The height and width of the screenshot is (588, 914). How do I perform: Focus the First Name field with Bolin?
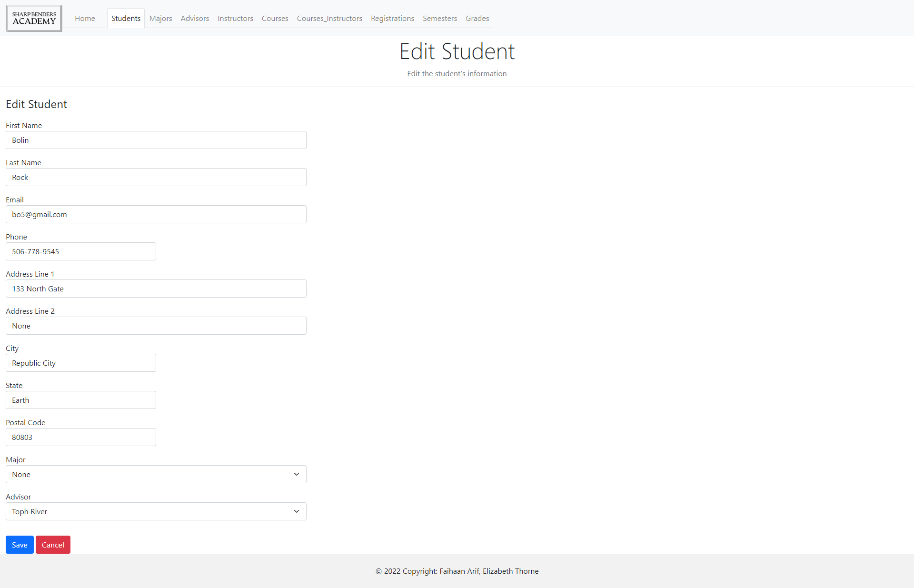pyautogui.click(x=156, y=140)
